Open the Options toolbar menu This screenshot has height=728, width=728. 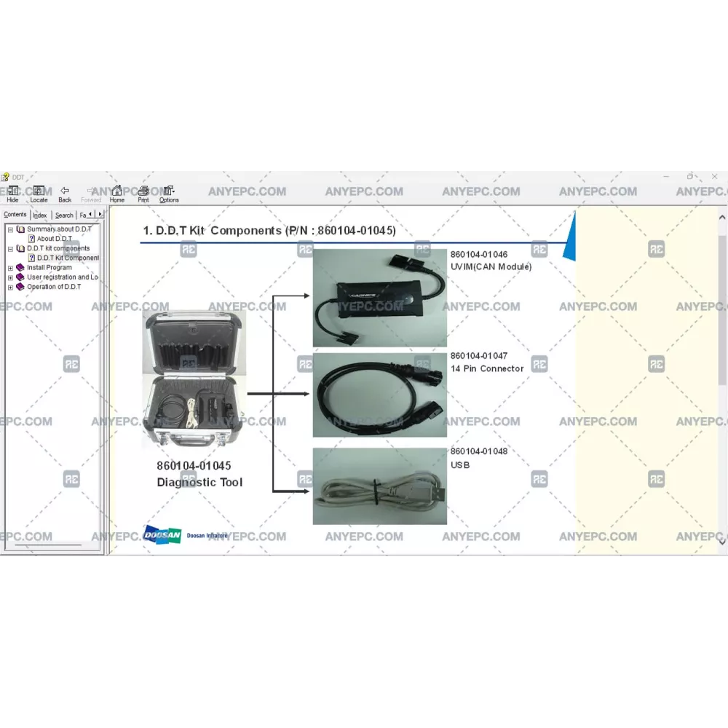pyautogui.click(x=169, y=194)
